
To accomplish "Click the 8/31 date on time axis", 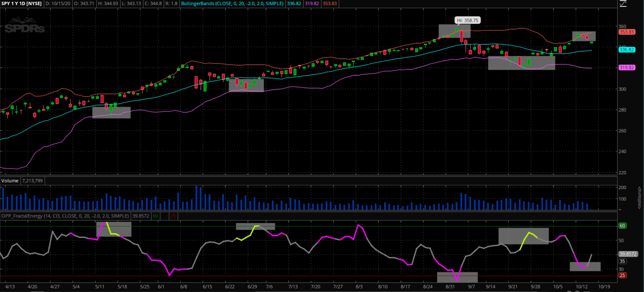I will [450, 287].
